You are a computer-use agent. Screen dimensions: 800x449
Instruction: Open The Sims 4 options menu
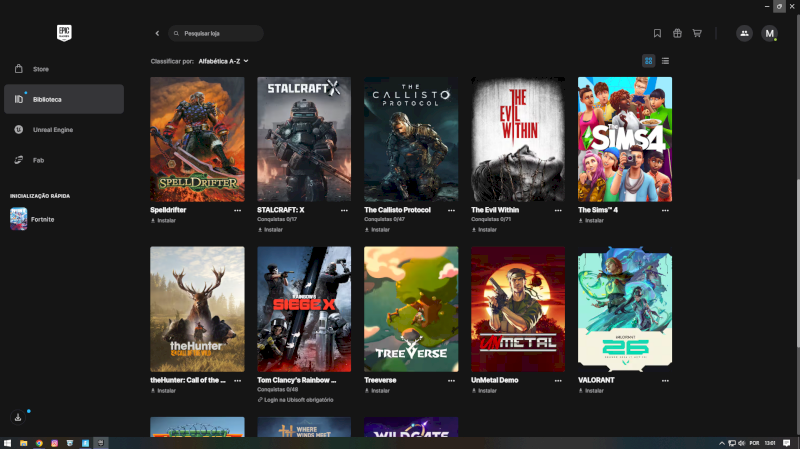665,210
